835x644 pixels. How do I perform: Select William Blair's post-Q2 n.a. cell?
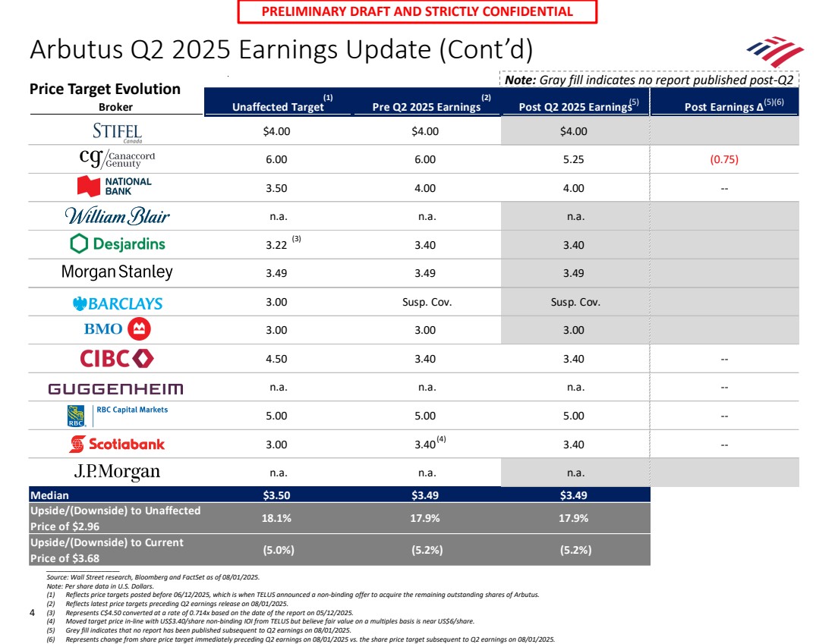[575, 217]
